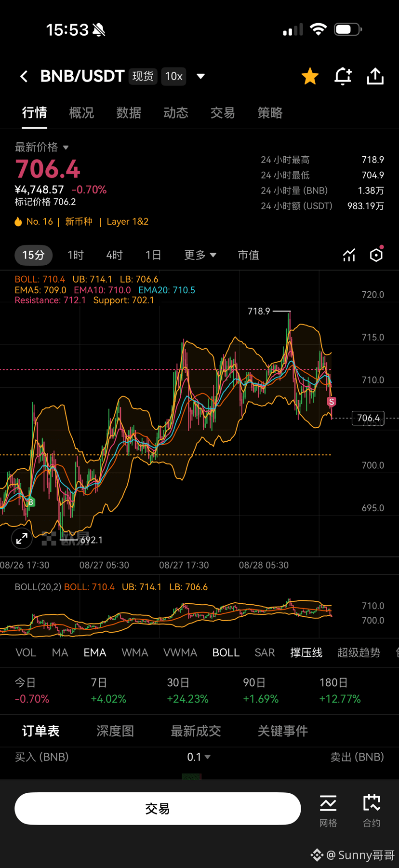Toggle the VOL indicator
The image size is (399, 868).
point(26,652)
